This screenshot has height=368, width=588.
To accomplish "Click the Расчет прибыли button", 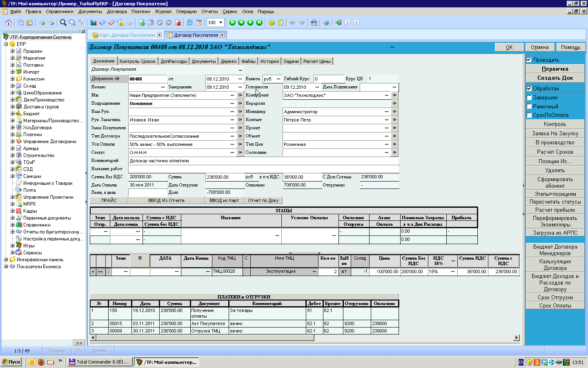I will tap(555, 210).
